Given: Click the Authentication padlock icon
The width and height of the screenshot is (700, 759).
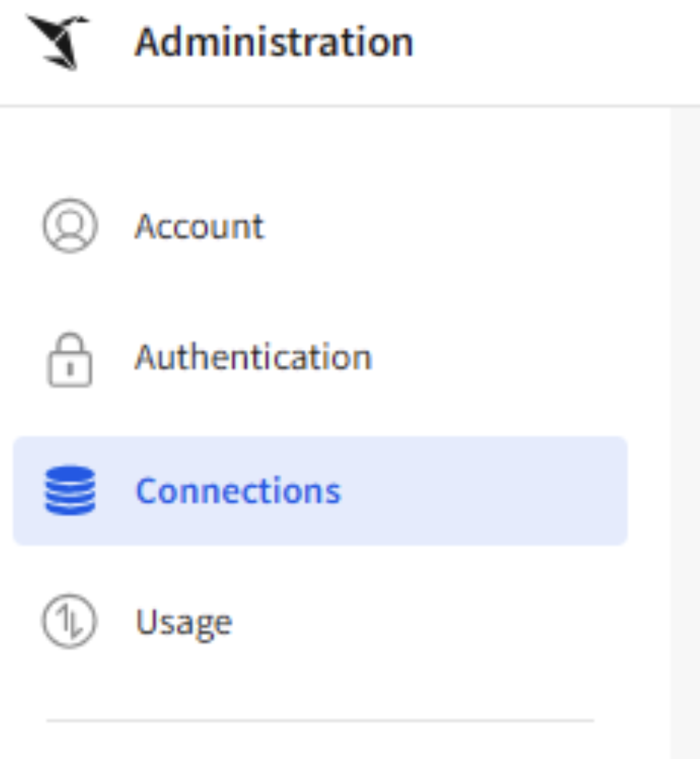Looking at the screenshot, I should (x=70, y=359).
